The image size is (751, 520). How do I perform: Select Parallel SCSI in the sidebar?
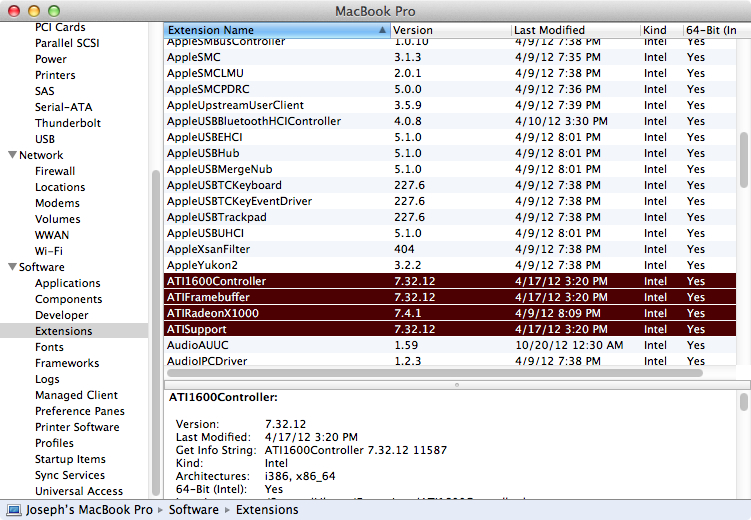[x=67, y=43]
